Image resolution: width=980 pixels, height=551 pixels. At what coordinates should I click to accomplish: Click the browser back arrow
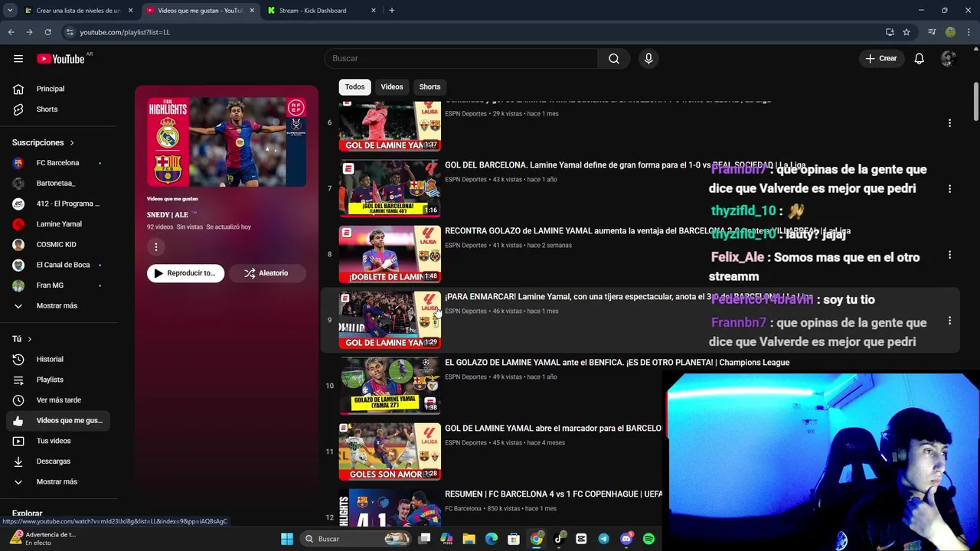click(11, 32)
